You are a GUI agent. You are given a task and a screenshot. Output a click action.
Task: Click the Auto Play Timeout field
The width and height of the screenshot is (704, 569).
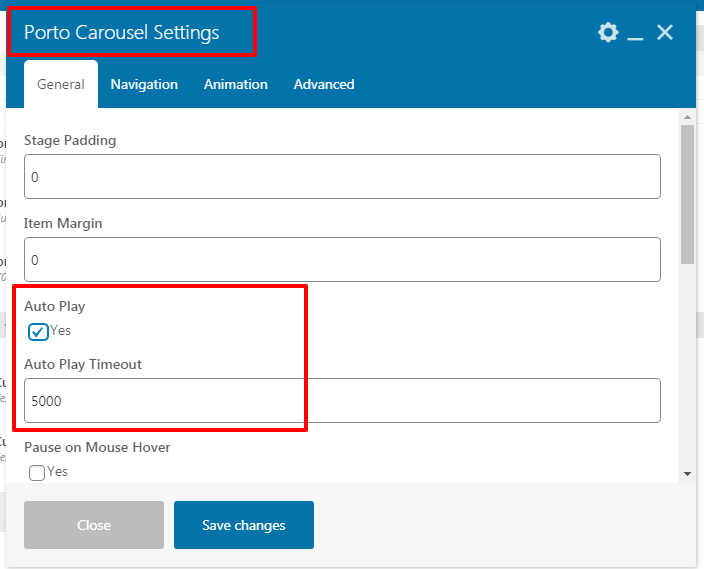[342, 401]
